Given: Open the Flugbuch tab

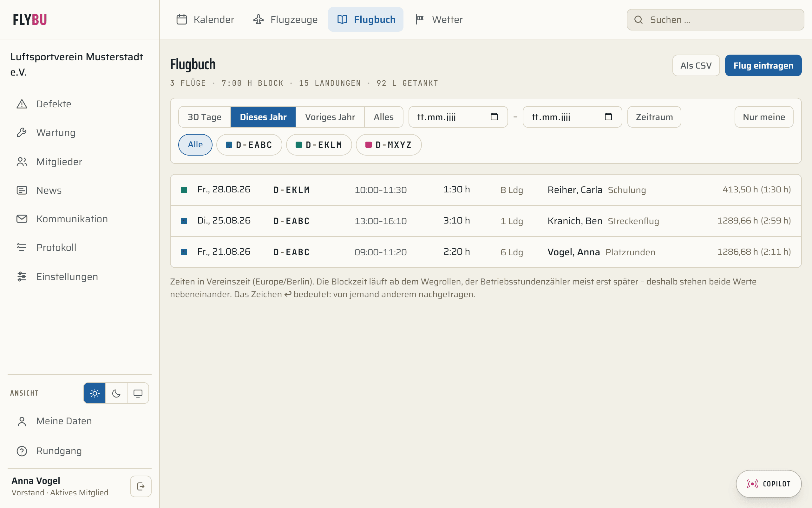Looking at the screenshot, I should 366,19.
